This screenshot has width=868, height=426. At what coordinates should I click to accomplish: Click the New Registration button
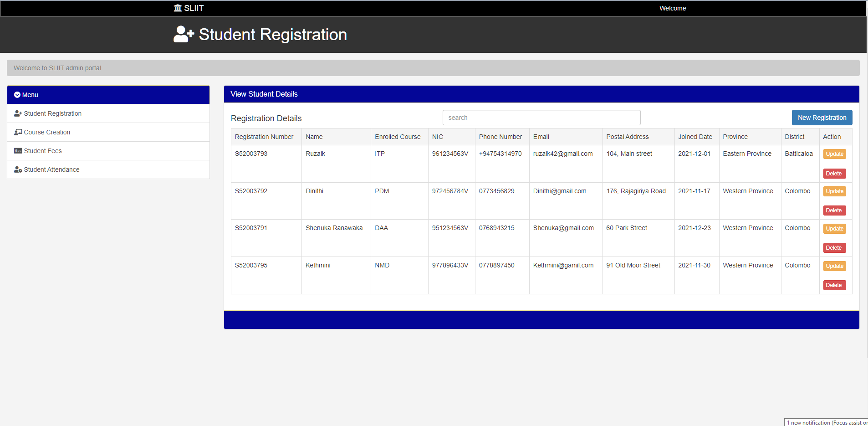[x=822, y=117]
